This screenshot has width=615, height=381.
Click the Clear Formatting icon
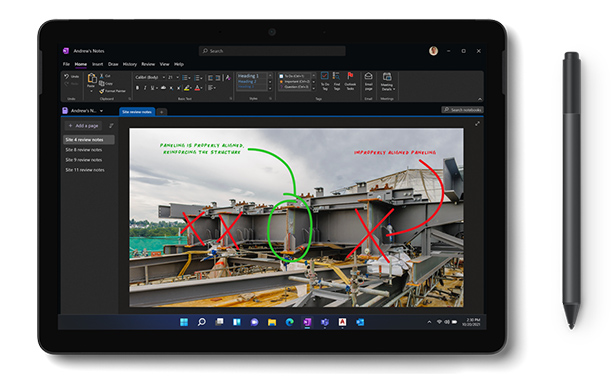(228, 78)
